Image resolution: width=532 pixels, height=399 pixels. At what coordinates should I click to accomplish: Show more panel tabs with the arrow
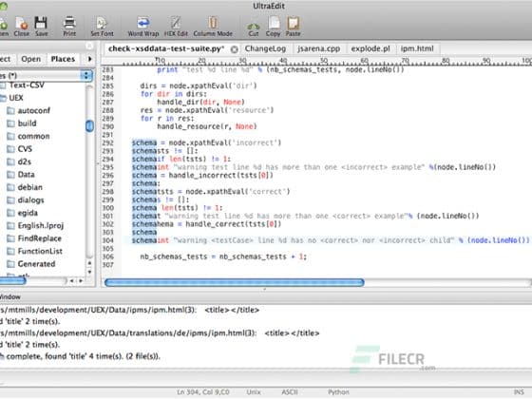pyautogui.click(x=89, y=59)
